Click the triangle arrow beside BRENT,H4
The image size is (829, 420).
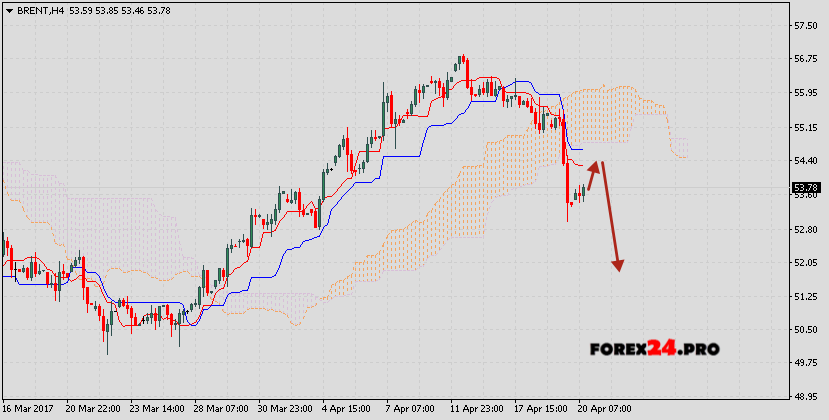coord(9,10)
